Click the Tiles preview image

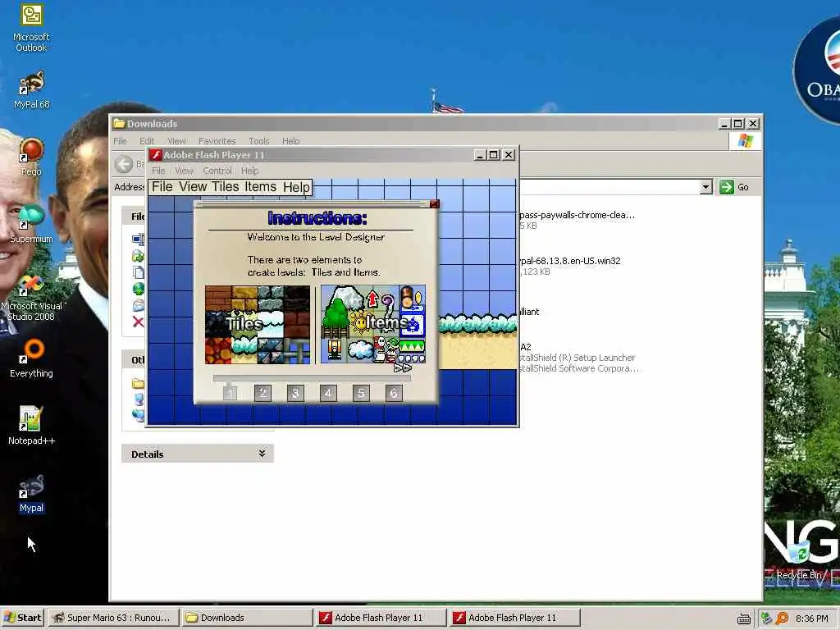point(258,325)
